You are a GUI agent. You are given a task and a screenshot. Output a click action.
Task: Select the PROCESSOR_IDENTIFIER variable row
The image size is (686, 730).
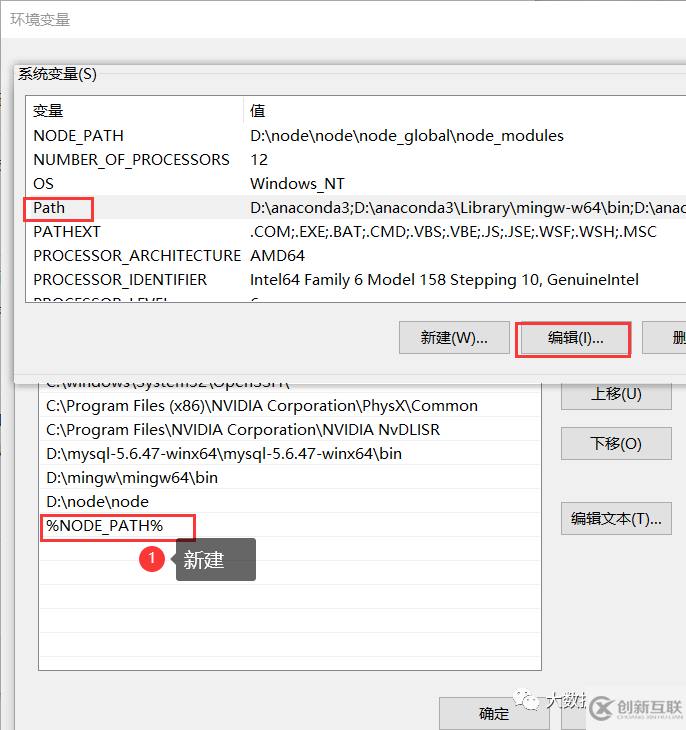pyautogui.click(x=355, y=280)
